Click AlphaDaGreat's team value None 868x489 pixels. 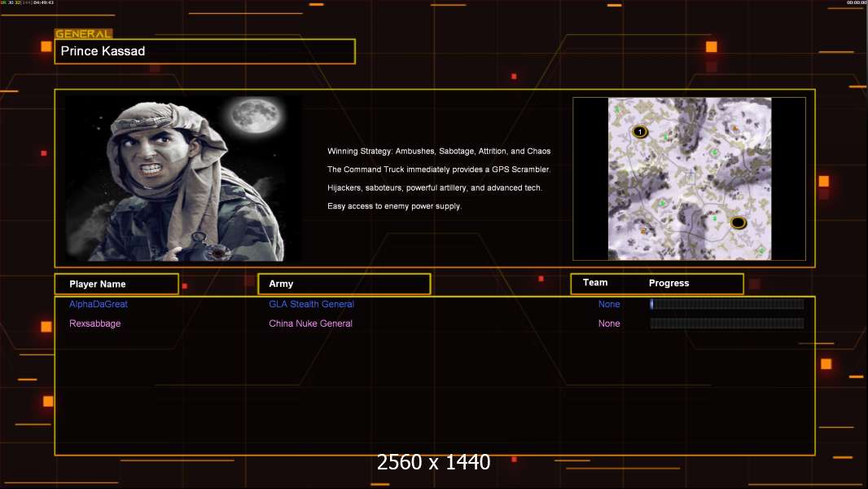pos(609,304)
